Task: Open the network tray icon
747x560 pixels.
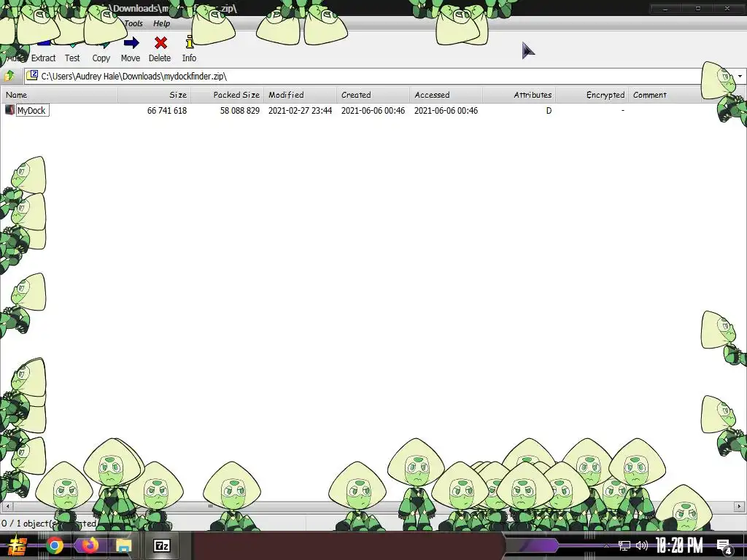Action: pyautogui.click(x=624, y=545)
